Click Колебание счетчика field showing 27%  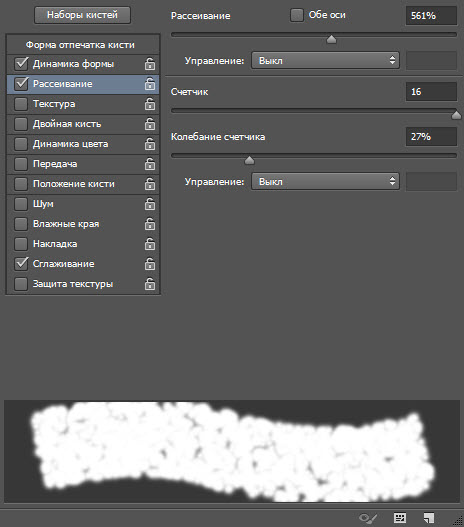431,136
